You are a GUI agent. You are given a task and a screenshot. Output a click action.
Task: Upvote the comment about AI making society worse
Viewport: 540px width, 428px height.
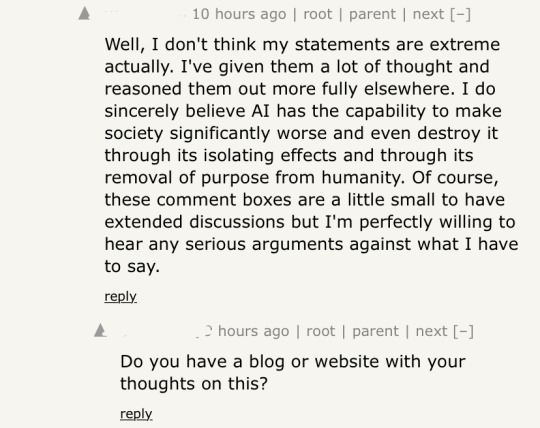84,14
